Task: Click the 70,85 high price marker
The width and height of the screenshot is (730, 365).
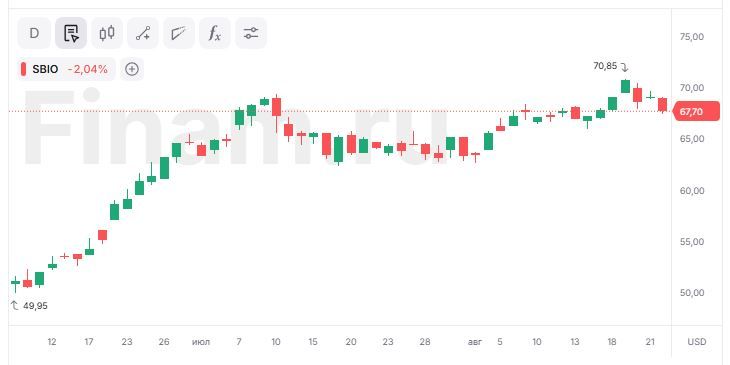Action: (x=605, y=66)
